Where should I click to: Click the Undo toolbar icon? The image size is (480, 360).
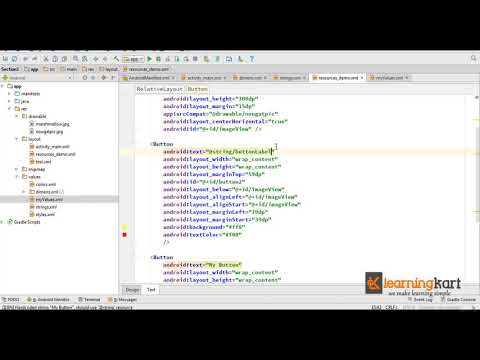coord(25,59)
